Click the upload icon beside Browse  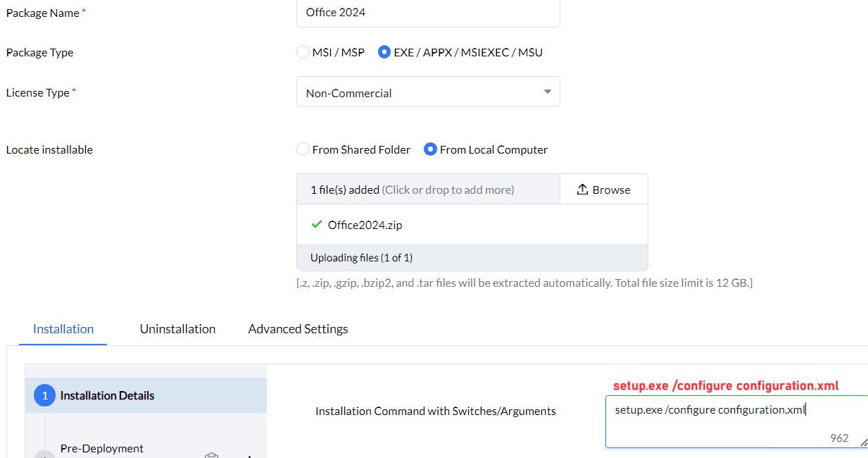coord(582,190)
